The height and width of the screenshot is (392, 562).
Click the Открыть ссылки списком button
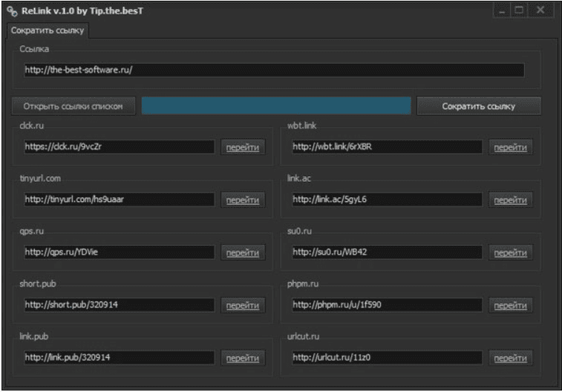click(73, 106)
